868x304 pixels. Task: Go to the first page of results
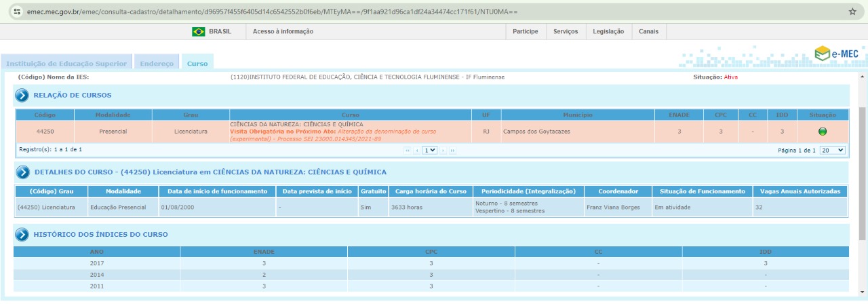pos(408,150)
